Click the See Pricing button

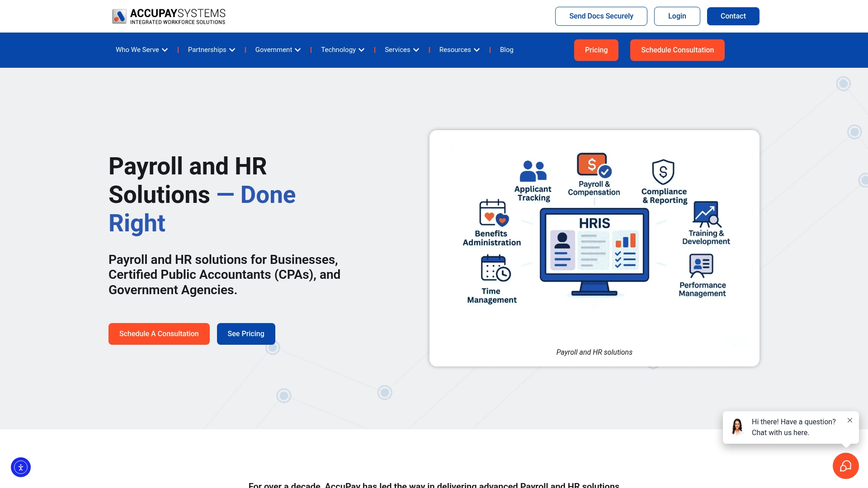[246, 334]
